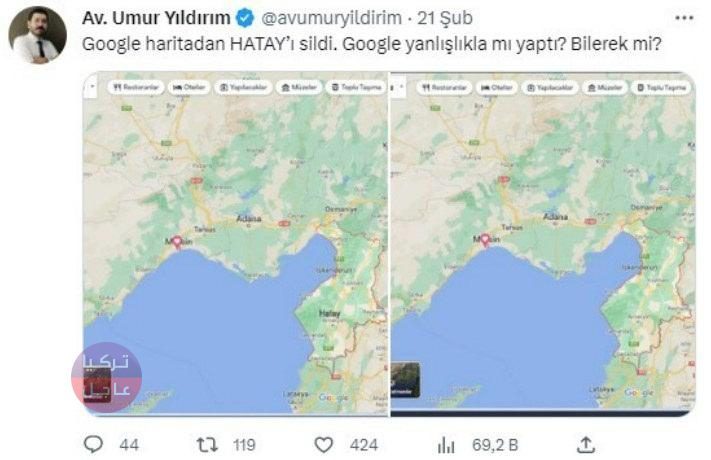This screenshot has width=711, height=460.
Task: Open the satellite layer thumbnail on right map
Action: click(405, 380)
